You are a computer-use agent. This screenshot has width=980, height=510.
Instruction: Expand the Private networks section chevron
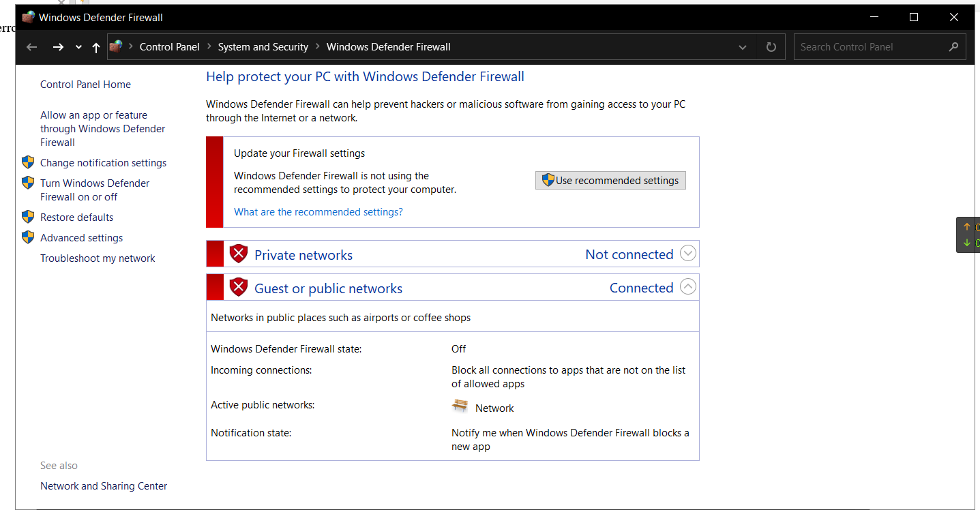point(688,254)
